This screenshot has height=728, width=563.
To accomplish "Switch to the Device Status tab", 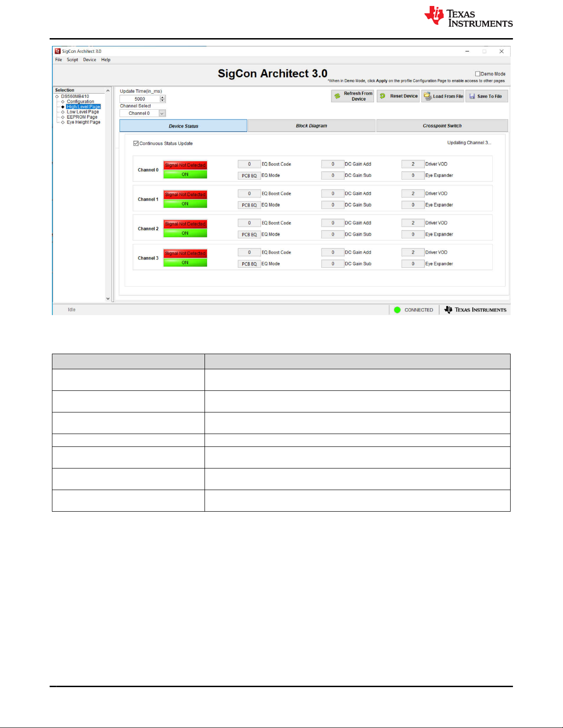I will coord(183,126).
